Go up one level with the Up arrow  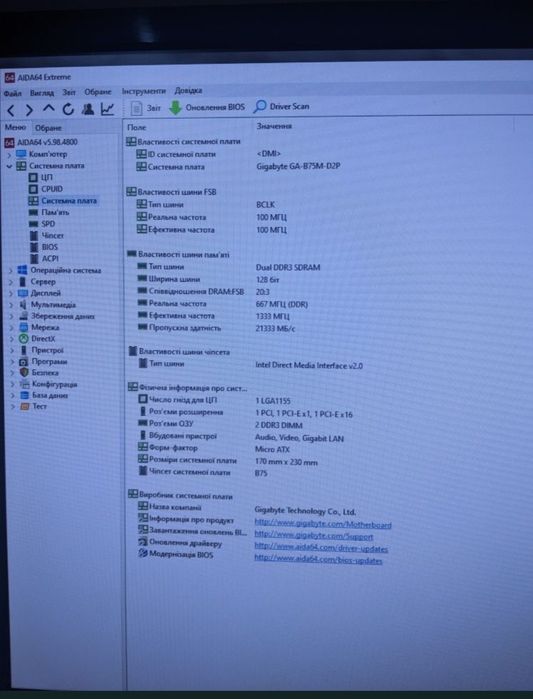[49, 108]
